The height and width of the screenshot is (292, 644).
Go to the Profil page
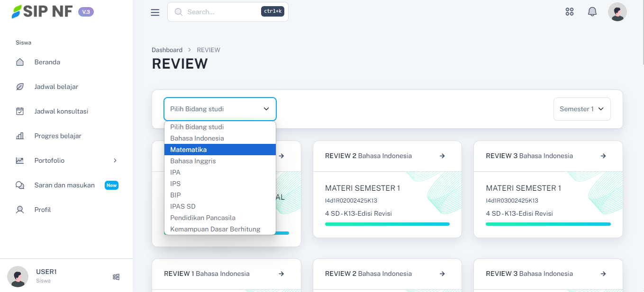point(43,210)
